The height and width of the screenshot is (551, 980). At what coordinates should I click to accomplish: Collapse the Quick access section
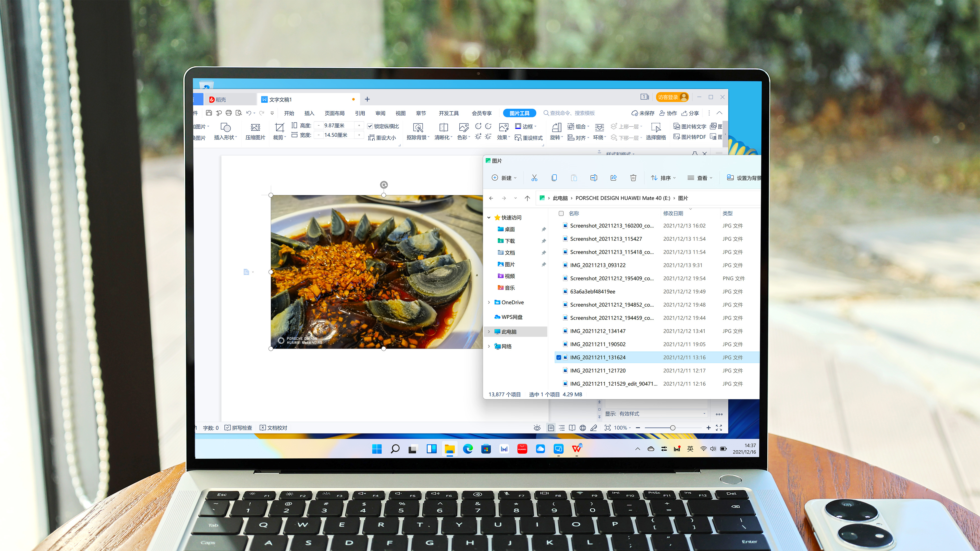coord(489,217)
